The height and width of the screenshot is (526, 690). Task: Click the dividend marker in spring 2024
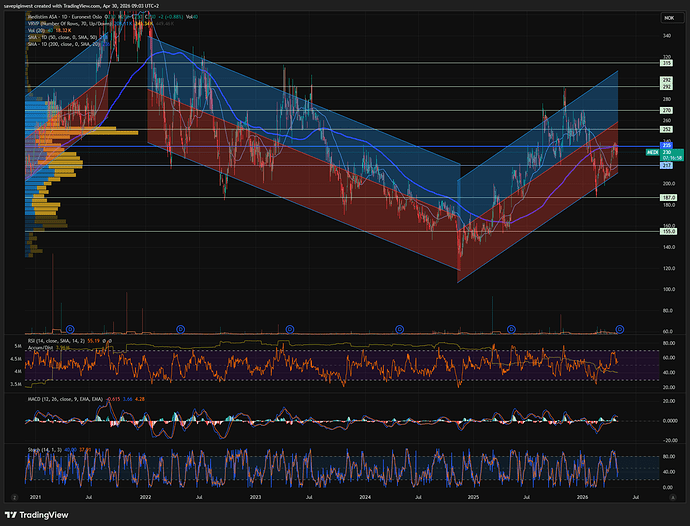point(399,329)
